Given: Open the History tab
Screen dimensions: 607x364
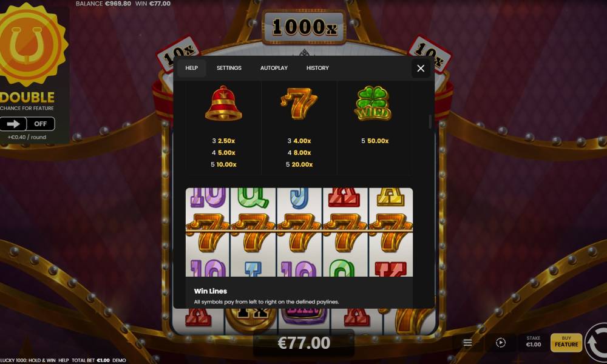Looking at the screenshot, I should click(317, 68).
